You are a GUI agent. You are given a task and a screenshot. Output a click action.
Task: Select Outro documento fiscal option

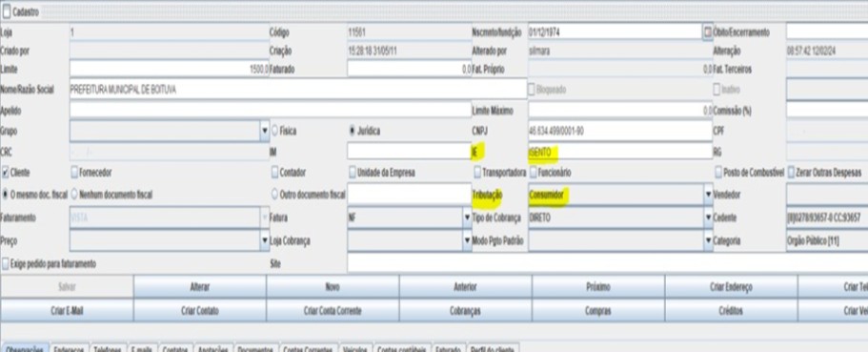coord(274,195)
